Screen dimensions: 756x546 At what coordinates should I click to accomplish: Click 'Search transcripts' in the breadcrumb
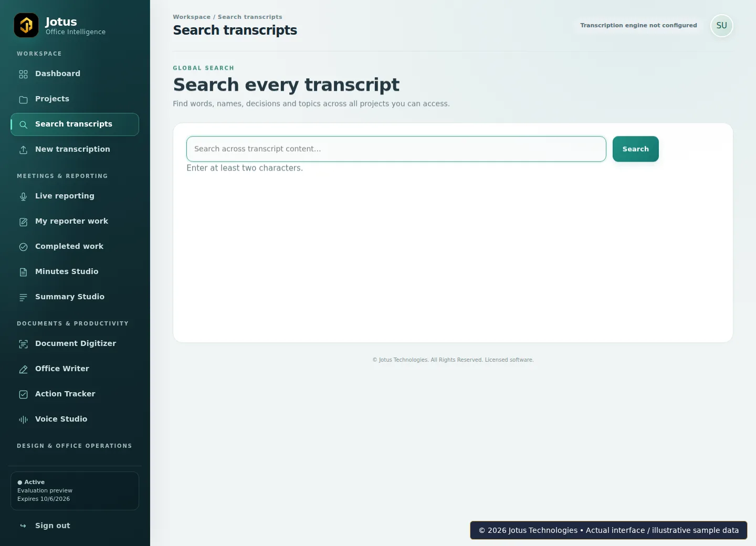tap(250, 17)
